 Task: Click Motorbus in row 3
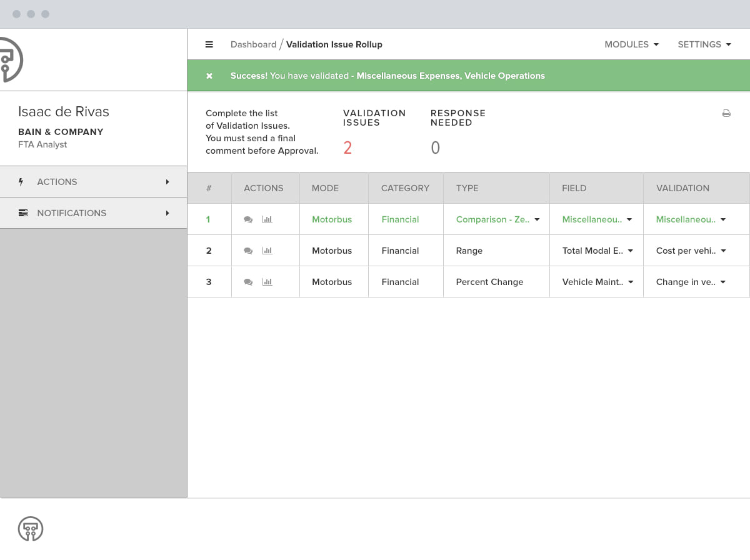click(332, 282)
